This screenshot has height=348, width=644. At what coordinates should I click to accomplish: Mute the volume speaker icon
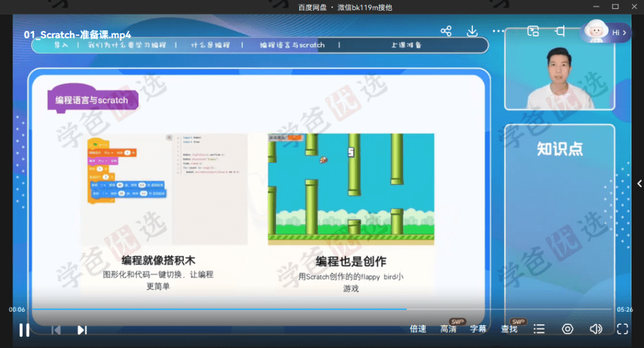coord(596,329)
